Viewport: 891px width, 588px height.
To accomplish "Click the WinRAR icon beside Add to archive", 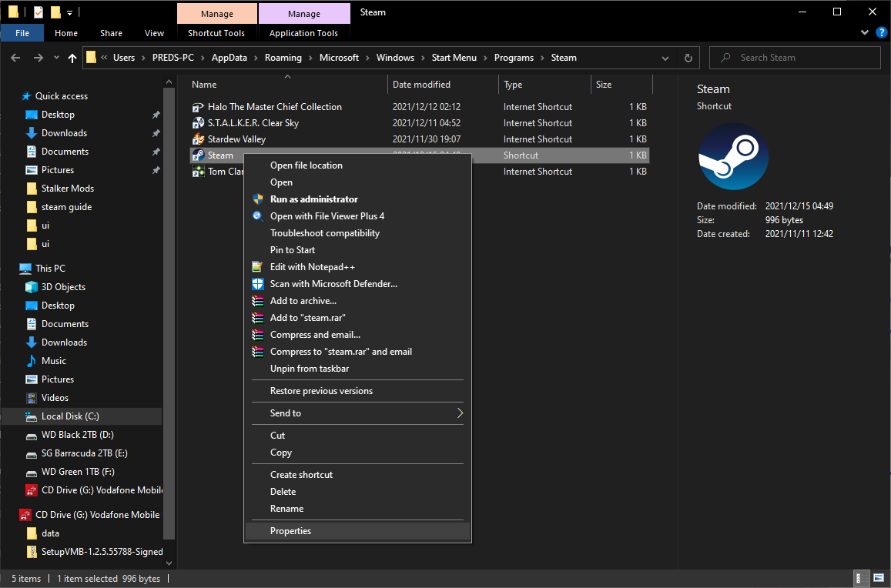I will [x=258, y=300].
